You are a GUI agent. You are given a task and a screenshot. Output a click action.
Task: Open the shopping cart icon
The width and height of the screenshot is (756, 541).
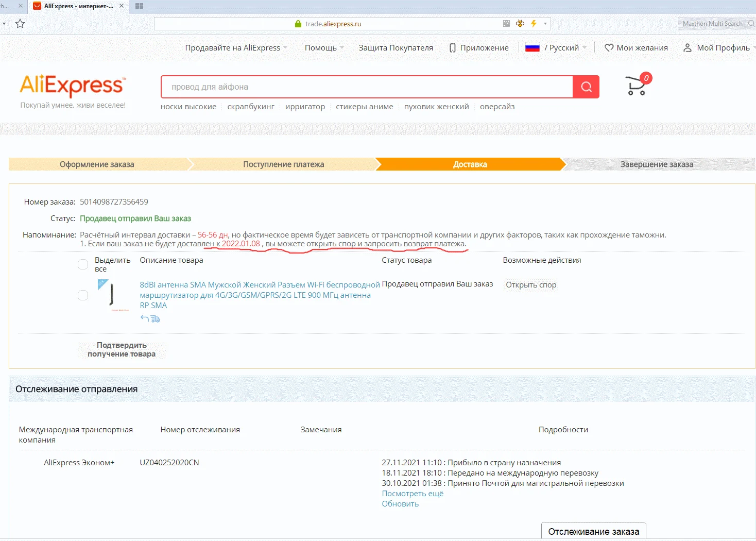pos(638,84)
